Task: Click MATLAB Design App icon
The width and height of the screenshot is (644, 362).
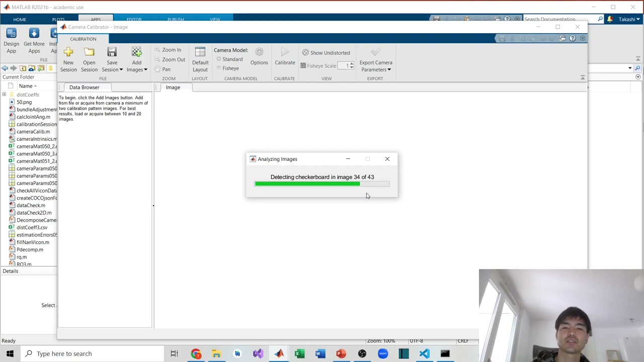Action: point(11,34)
